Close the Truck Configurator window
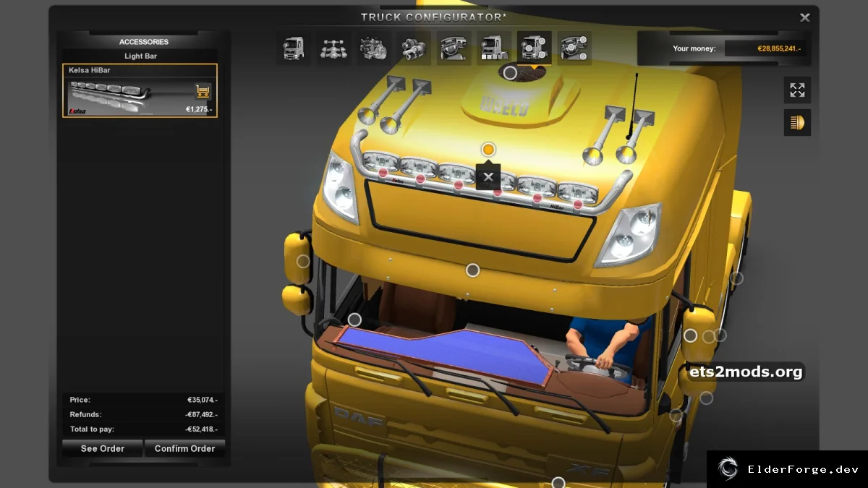The image size is (868, 488). [x=805, y=17]
